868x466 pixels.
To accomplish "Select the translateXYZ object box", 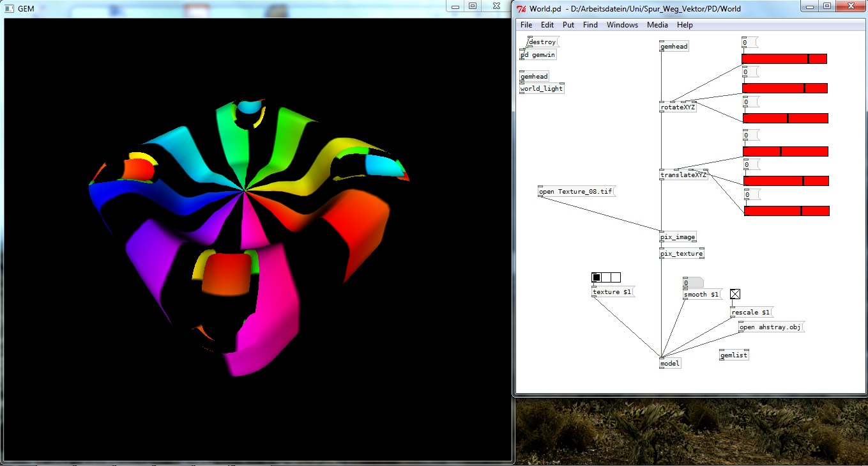I will (x=684, y=175).
